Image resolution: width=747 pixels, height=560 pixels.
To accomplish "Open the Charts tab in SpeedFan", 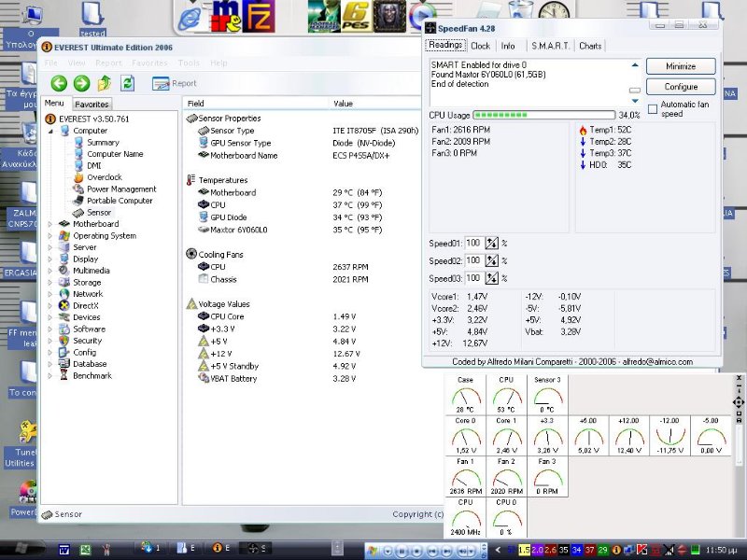I will (590, 46).
